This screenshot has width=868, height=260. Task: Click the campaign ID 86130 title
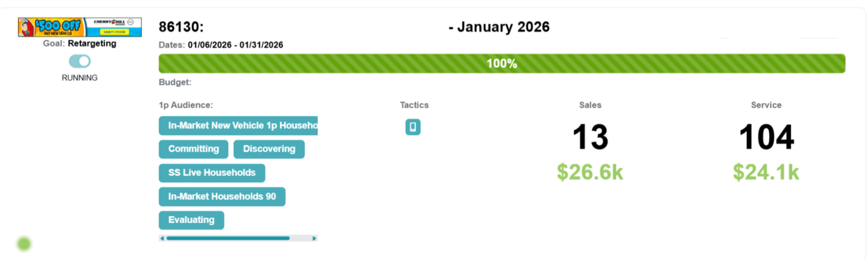tap(181, 27)
